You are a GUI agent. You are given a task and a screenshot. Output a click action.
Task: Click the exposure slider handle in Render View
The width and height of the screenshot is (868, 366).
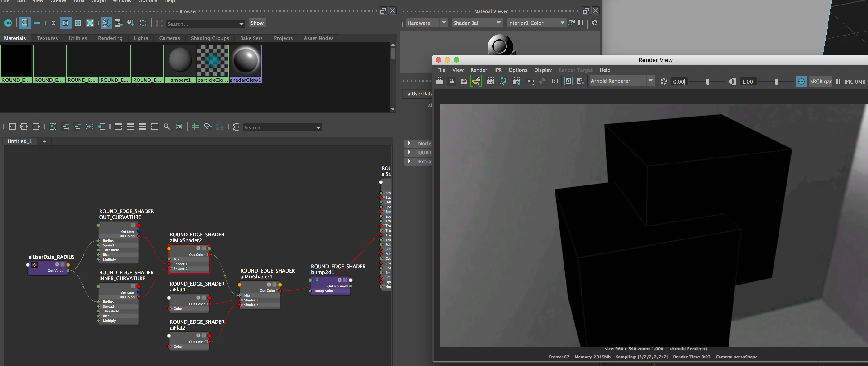(x=707, y=82)
